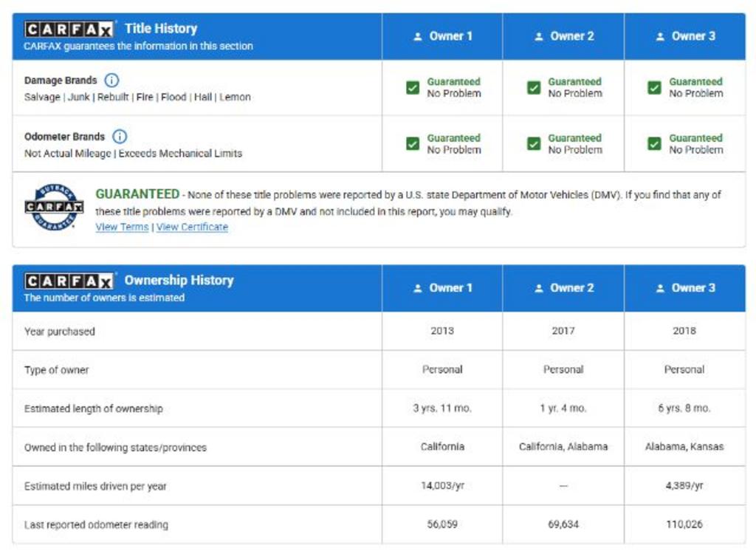Click Owner 2 person icon in Ownership History
The height and width of the screenshot is (554, 756).
coord(539,289)
